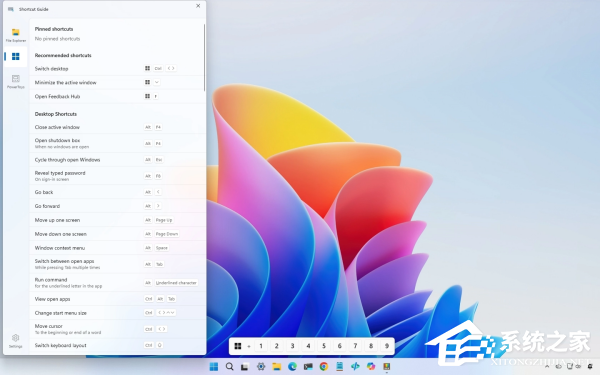Screen dimensions: 600x375
Task: Launch Microsoft Edge from taskbar
Action: click(292, 367)
